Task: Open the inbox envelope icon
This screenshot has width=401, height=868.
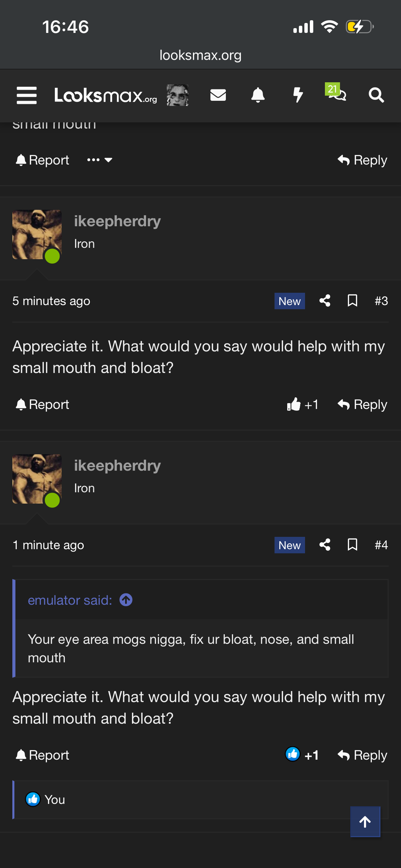Action: point(218,95)
